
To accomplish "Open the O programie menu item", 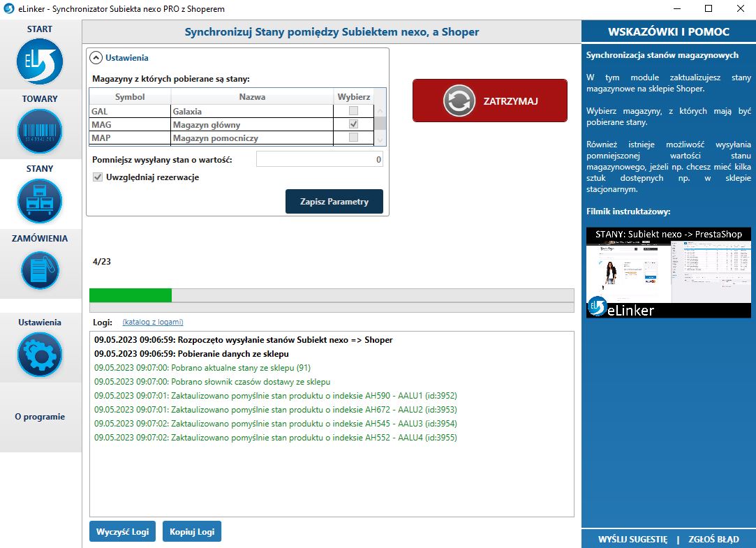I will point(40,417).
